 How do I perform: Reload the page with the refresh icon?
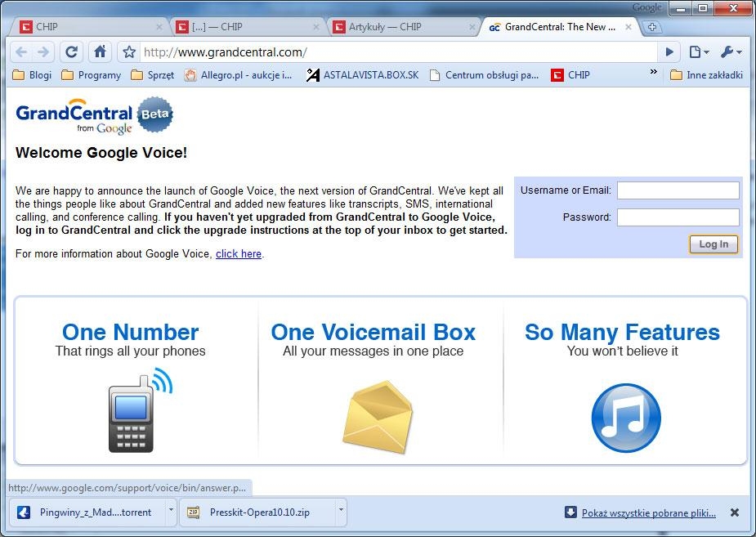(71, 52)
